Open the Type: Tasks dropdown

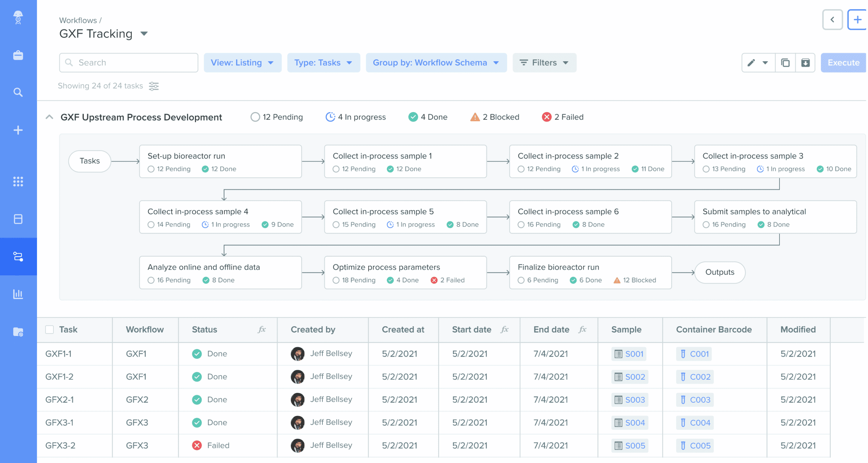coord(323,63)
